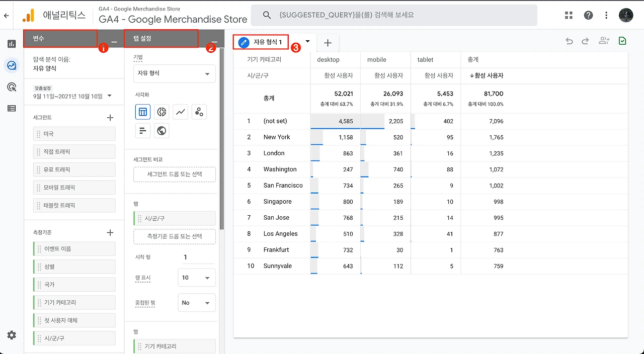Select the geo map visualization icon

162,131
